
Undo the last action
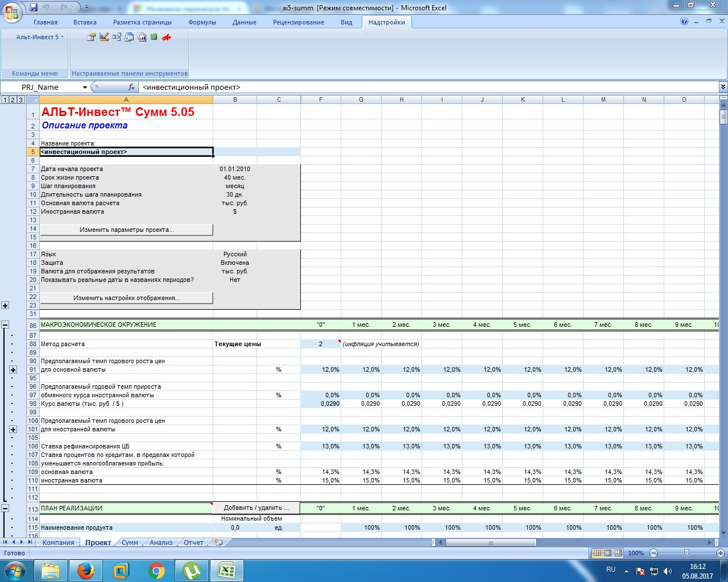point(46,7)
